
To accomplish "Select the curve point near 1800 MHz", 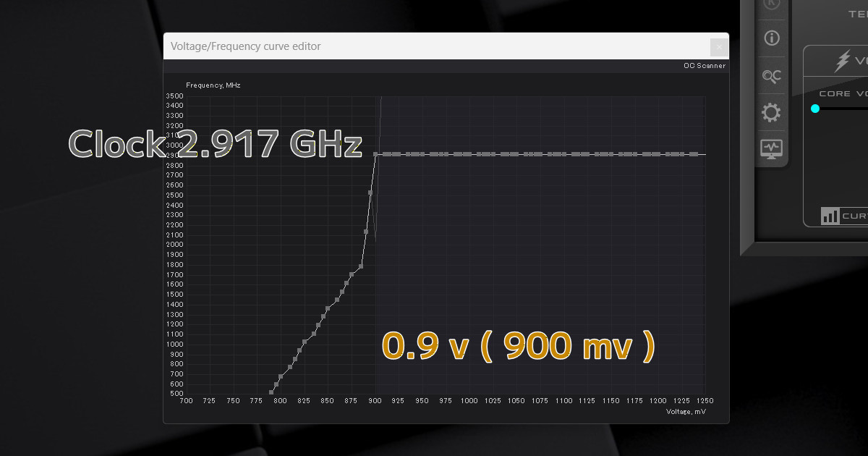I will (360, 266).
